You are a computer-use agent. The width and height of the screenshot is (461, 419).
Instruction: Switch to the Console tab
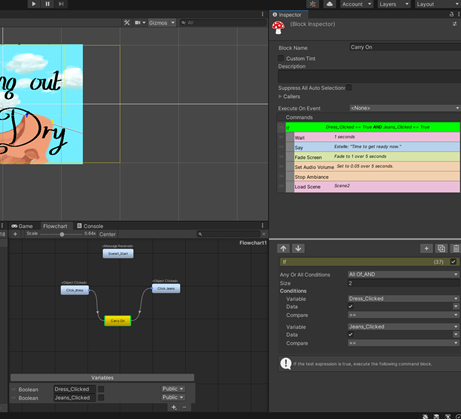click(x=90, y=226)
